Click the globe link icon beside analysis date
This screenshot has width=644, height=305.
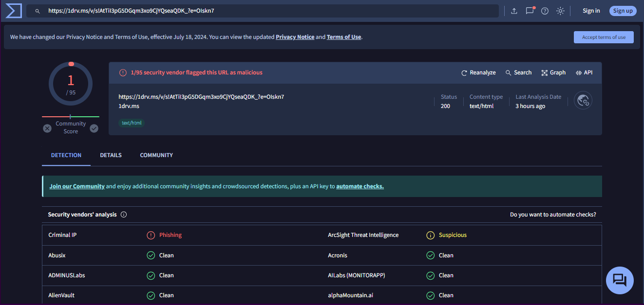(583, 100)
